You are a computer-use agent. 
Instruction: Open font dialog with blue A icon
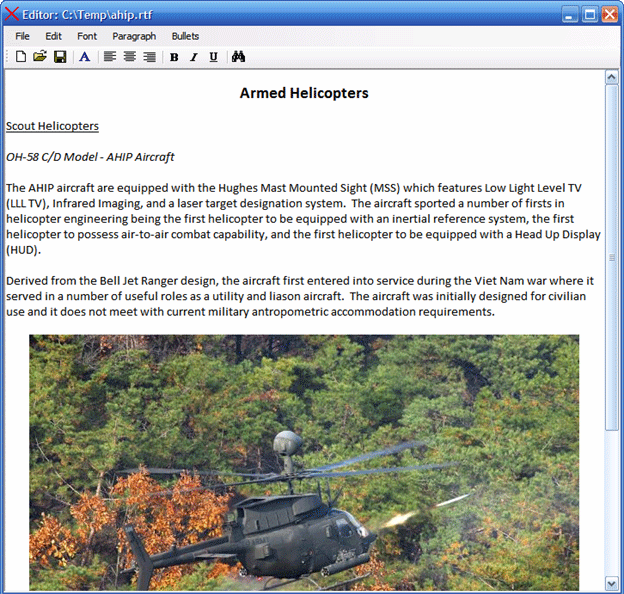84,57
